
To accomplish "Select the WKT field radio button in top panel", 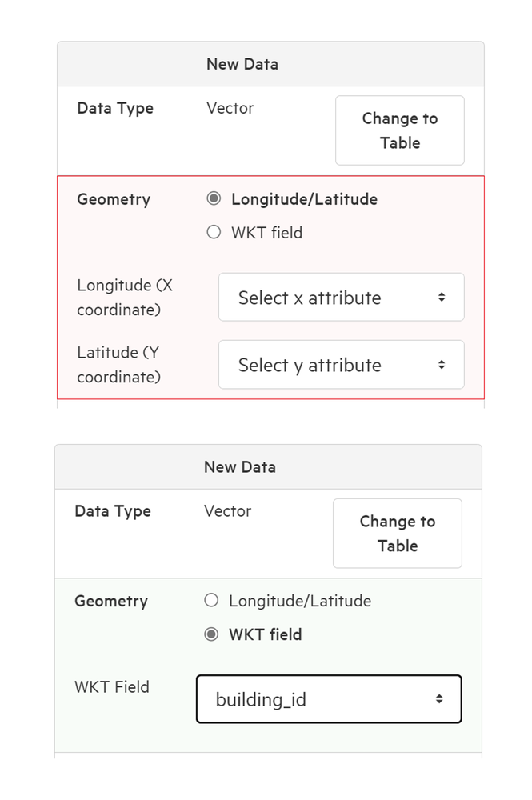I will [x=214, y=232].
